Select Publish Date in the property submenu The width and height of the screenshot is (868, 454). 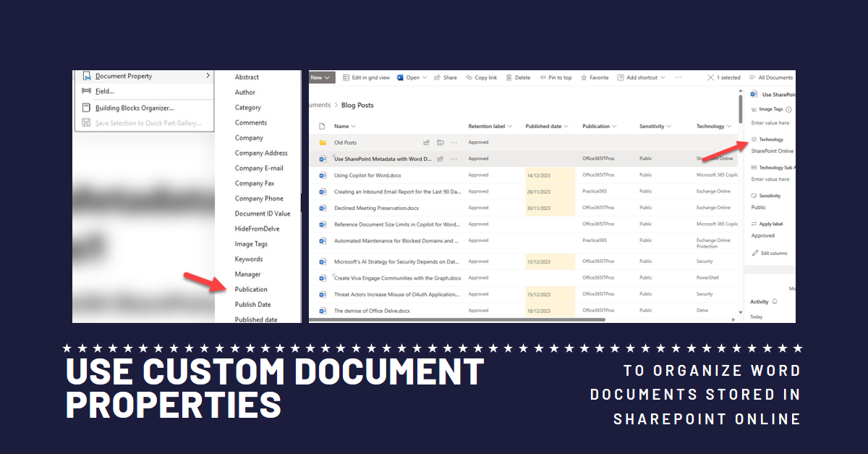253,305
